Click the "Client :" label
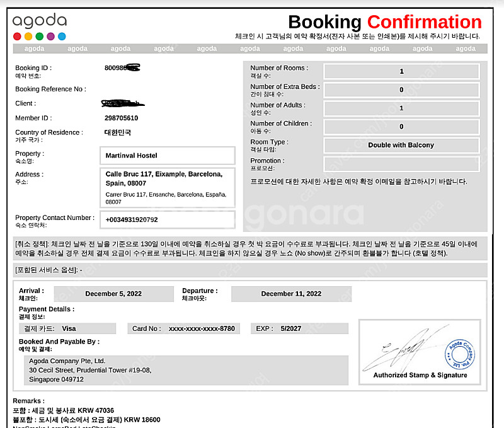This screenshot has height=428, width=504. point(26,103)
